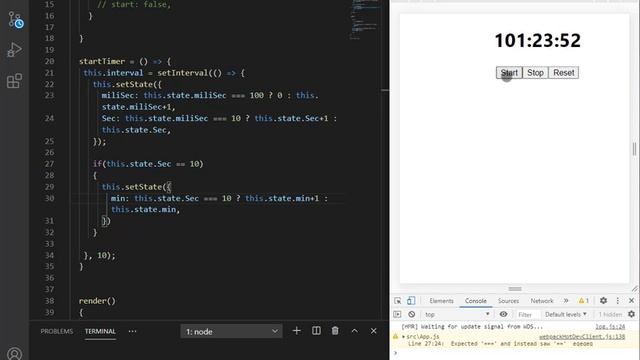Open console settings gear beside the hidden count

pyautogui.click(x=631, y=314)
